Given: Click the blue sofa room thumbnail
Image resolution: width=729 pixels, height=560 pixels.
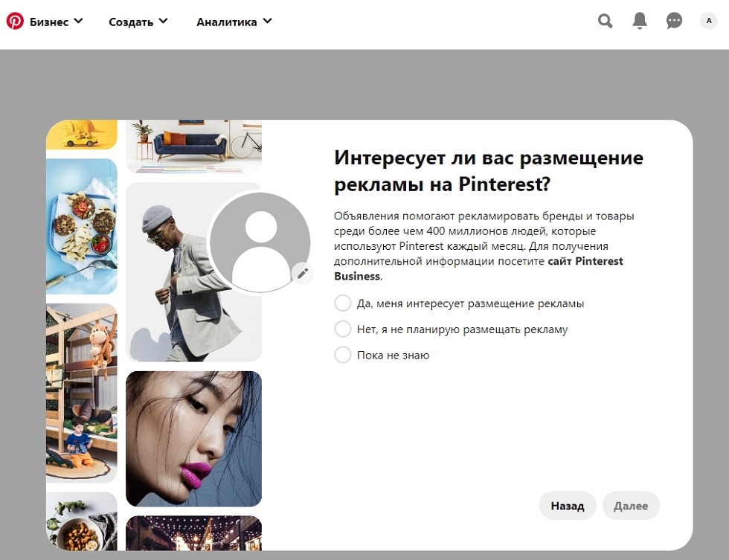Looking at the screenshot, I should point(194,147).
